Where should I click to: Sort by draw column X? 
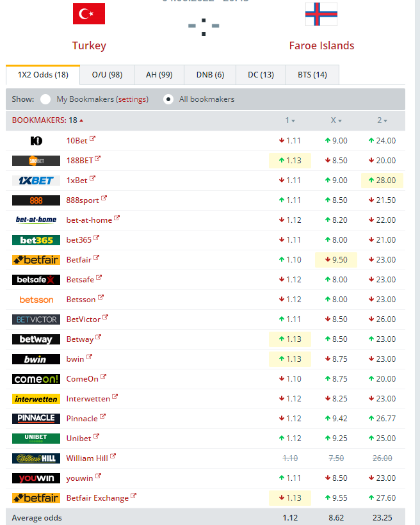(x=336, y=120)
